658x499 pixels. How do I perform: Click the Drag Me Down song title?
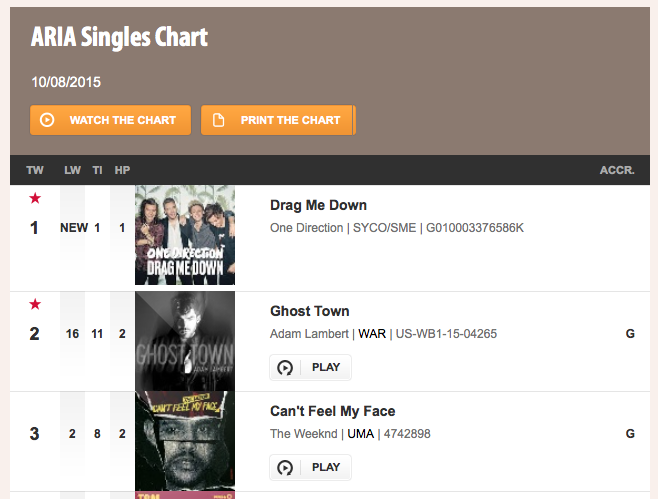pyautogui.click(x=319, y=205)
